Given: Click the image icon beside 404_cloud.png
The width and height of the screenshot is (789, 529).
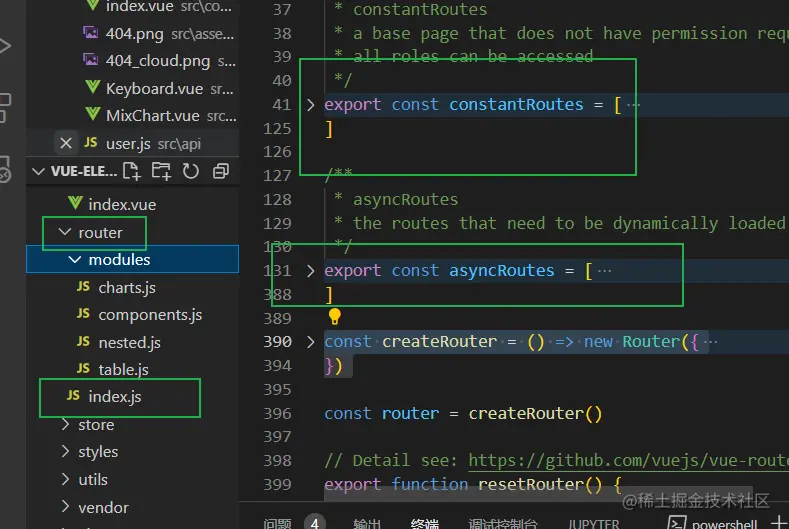Looking at the screenshot, I should (x=91, y=60).
